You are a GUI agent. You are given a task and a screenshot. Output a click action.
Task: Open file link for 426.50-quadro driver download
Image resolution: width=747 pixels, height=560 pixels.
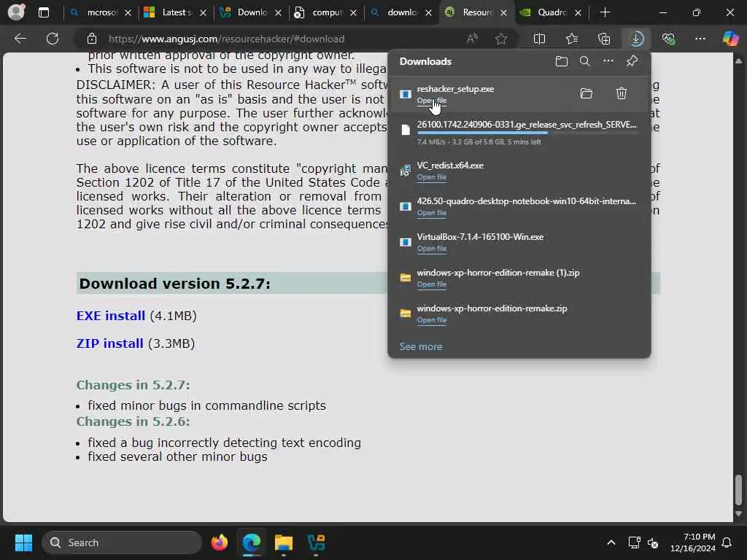(432, 213)
